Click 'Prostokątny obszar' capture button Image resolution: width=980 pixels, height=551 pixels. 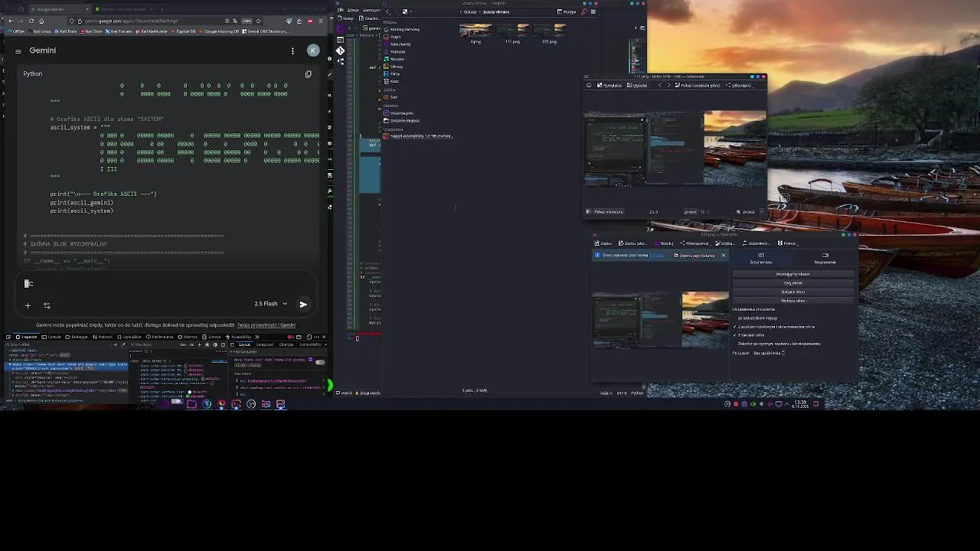[793, 274]
